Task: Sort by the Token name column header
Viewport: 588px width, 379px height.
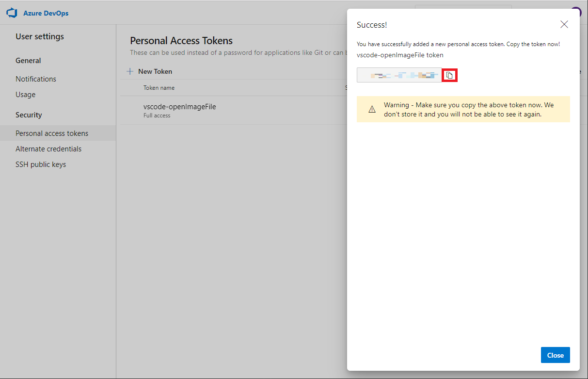Action: 159,88
